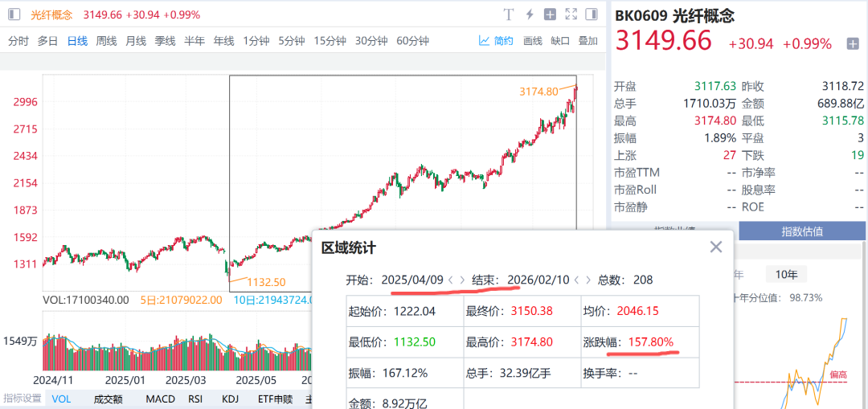Click the 总手 1710.03万 quote value
868x409 pixels.
click(710, 104)
